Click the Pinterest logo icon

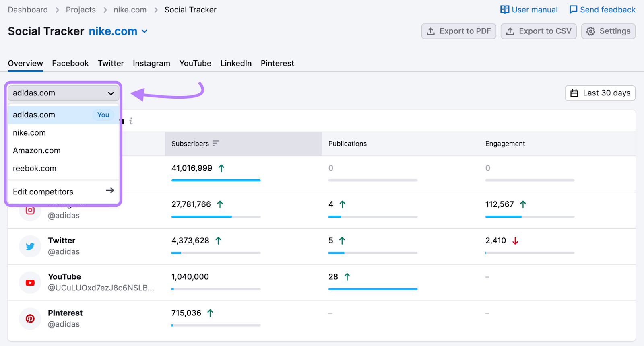[30, 319]
